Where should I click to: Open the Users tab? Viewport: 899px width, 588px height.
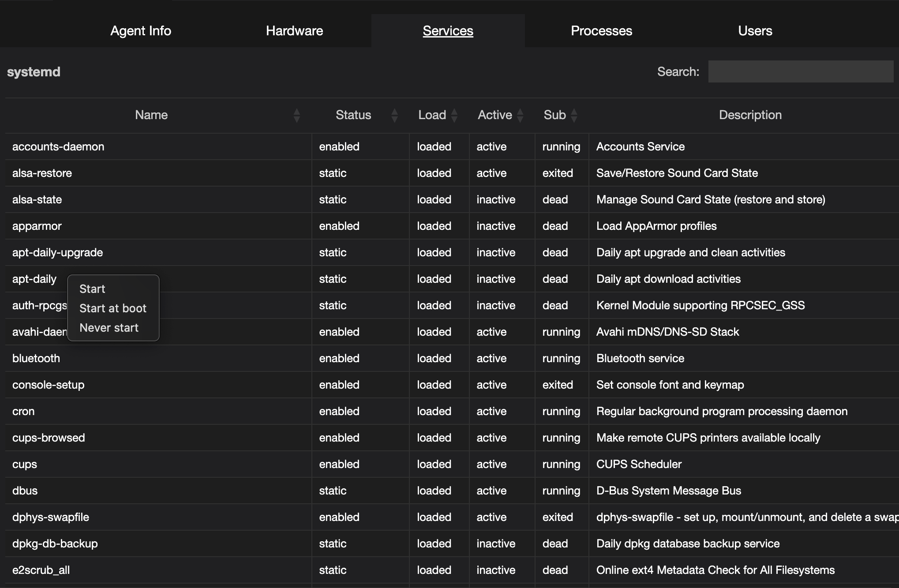755,31
